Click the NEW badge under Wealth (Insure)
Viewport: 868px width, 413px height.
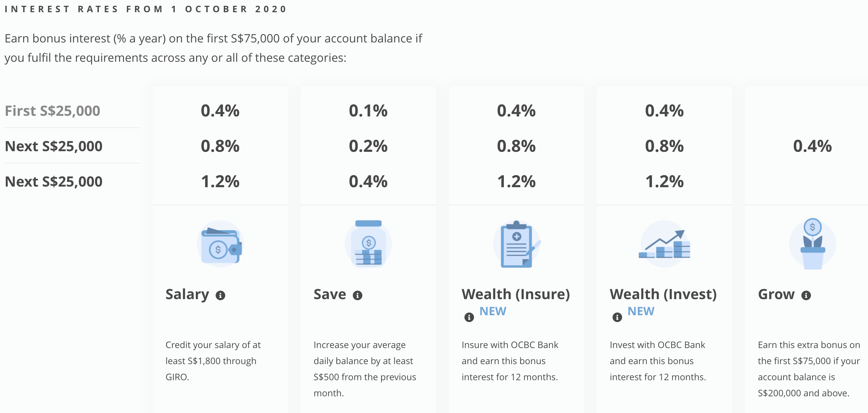pyautogui.click(x=493, y=311)
